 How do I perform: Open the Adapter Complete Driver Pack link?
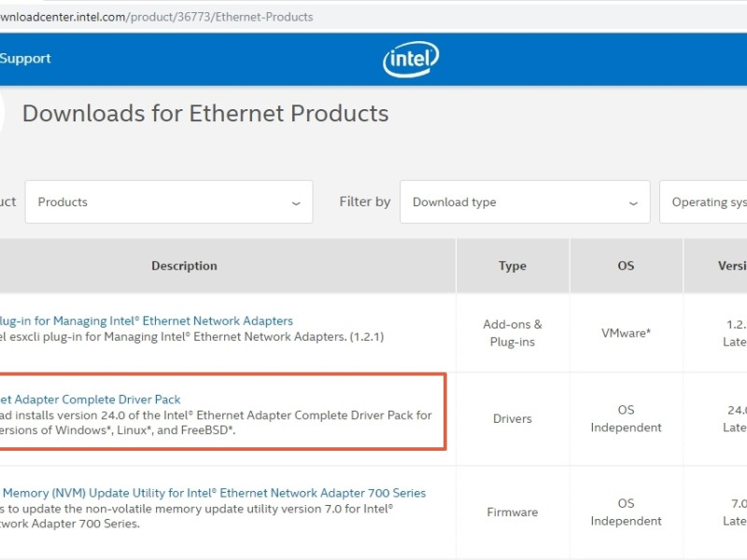pyautogui.click(x=90, y=399)
